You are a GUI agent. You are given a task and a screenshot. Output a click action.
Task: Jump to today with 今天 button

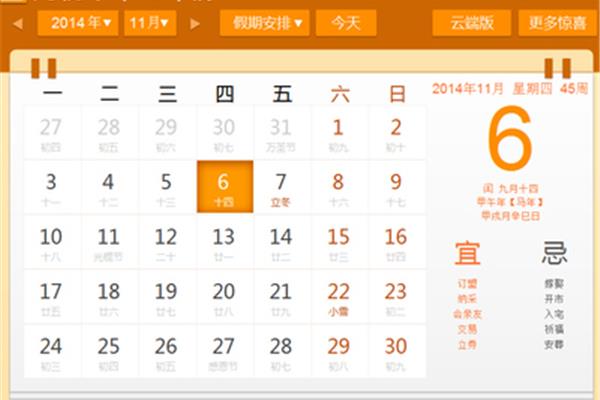click(x=346, y=23)
